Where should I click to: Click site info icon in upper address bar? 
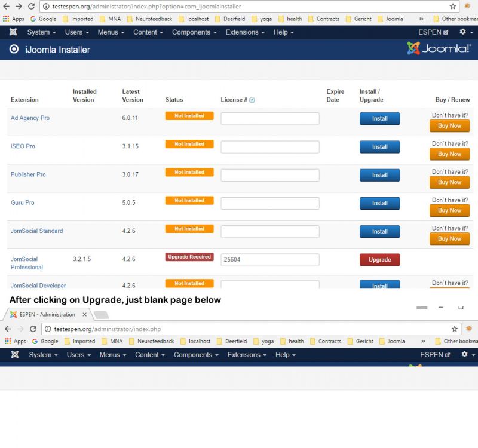click(x=46, y=6)
